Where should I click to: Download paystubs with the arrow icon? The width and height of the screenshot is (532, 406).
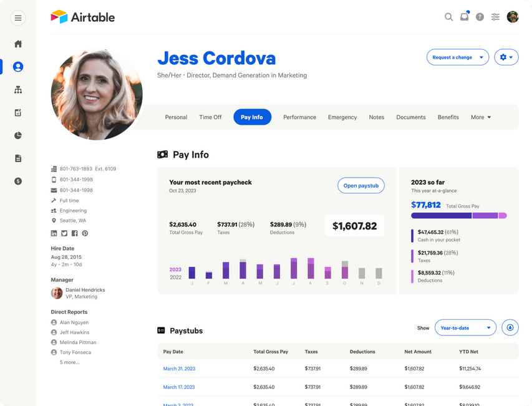(510, 327)
